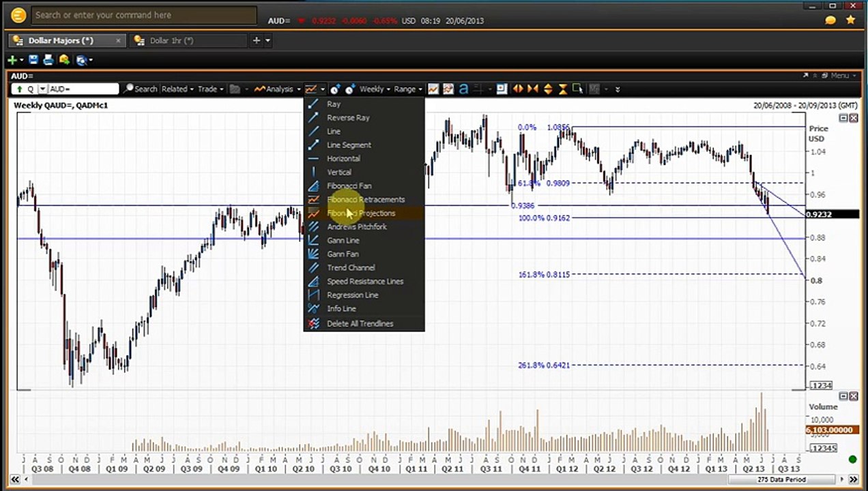Click the 275 Data Period scrollbar thumb
Viewport: 868px width, 491px height.
point(781,479)
